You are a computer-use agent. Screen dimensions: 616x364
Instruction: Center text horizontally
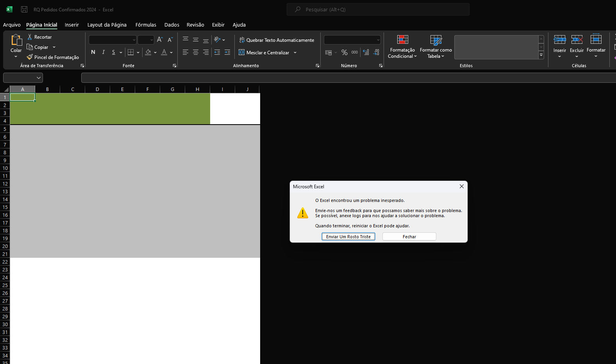pyautogui.click(x=196, y=52)
